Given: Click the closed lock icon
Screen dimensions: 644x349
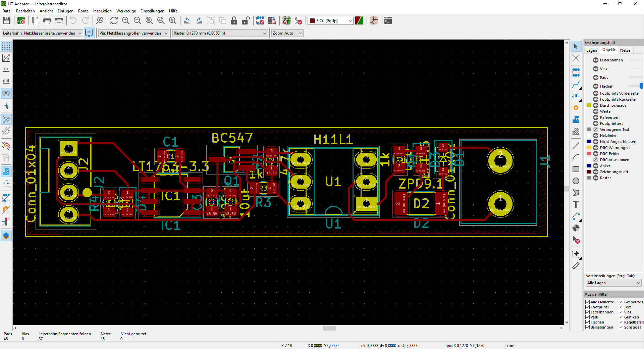Looking at the screenshot, I should click(x=234, y=21).
